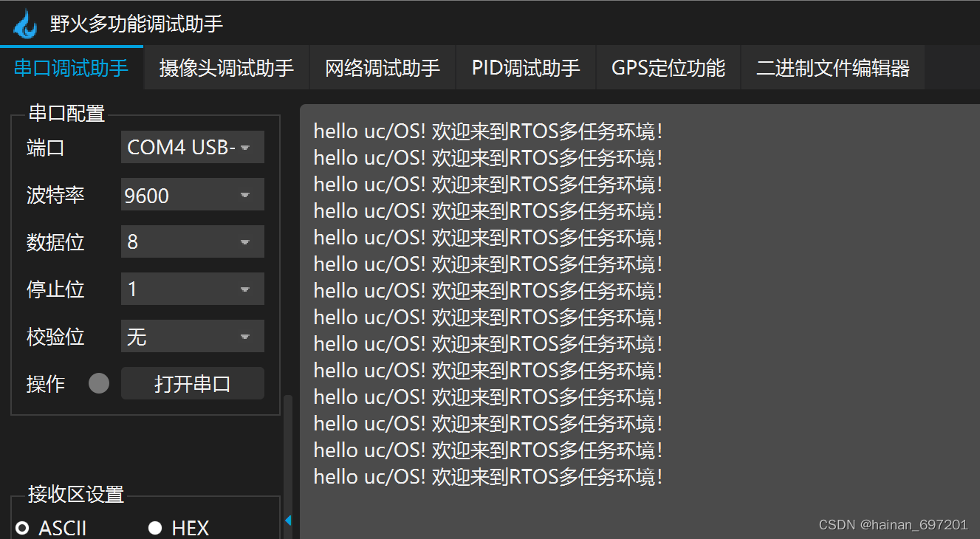980x539 pixels.
Task: Click the 停止位 label
Action: pyautogui.click(x=55, y=289)
